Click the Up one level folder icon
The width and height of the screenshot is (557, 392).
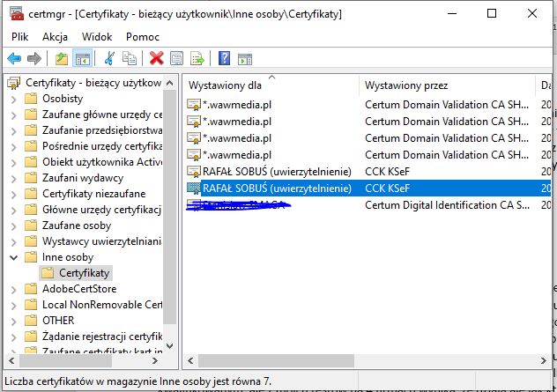pos(61,58)
